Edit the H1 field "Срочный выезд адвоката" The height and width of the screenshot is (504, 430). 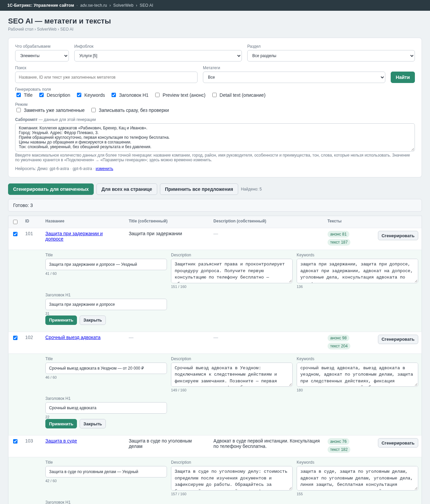106,408
